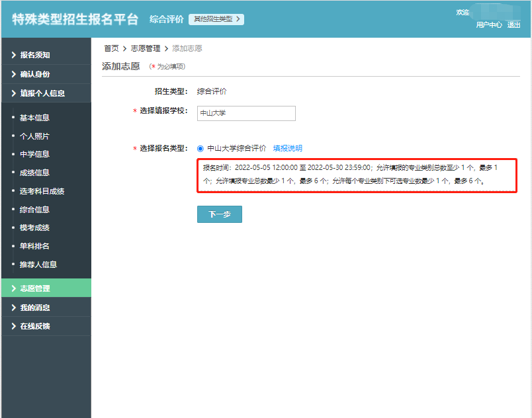Open 综合信息 in sidebar
The width and height of the screenshot is (532, 418).
click(x=34, y=210)
